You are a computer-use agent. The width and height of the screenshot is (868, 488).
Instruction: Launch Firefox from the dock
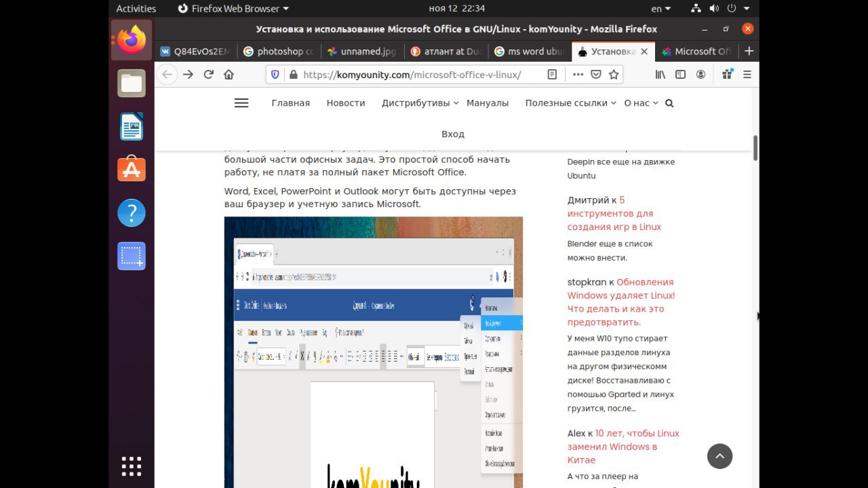tap(132, 39)
